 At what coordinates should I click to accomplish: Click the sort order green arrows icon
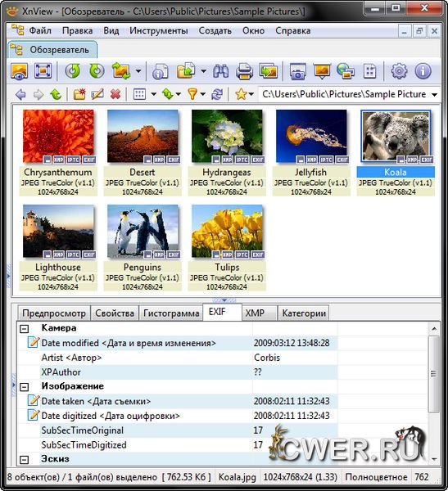point(168,94)
